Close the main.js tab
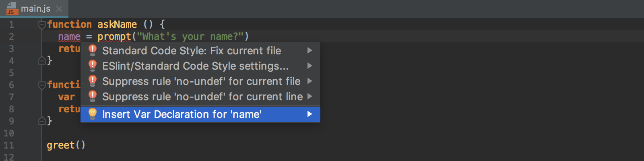This screenshot has height=161, width=644. (60, 8)
